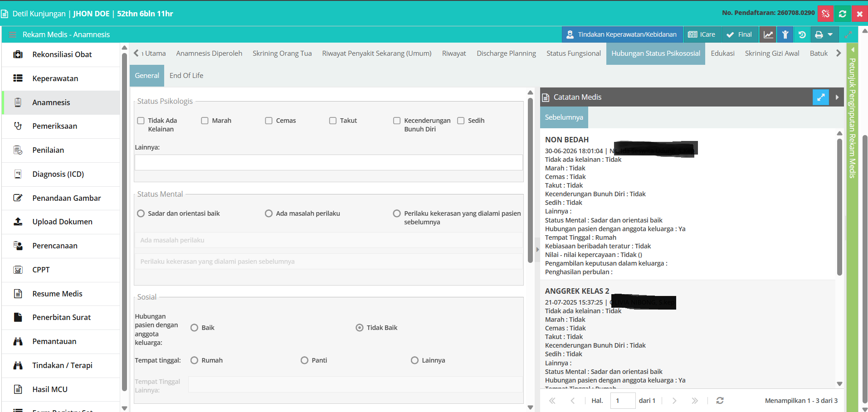Select Rumah as tempat tinggal

pyautogui.click(x=195, y=360)
